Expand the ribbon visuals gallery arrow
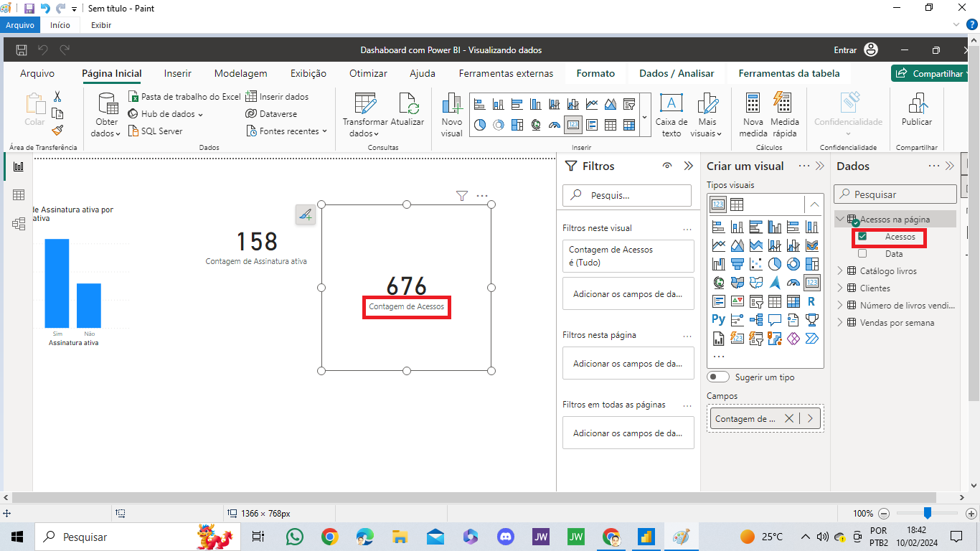 644,116
